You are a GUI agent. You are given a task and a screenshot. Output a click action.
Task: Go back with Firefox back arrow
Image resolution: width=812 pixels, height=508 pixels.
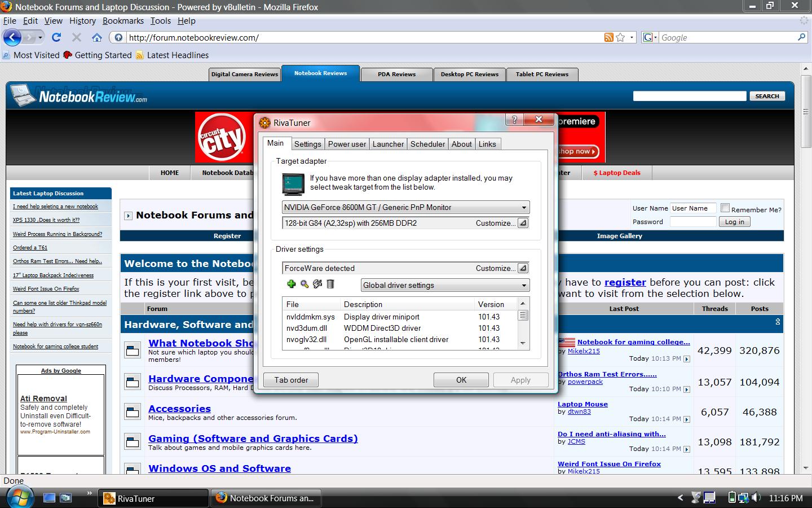click(12, 37)
